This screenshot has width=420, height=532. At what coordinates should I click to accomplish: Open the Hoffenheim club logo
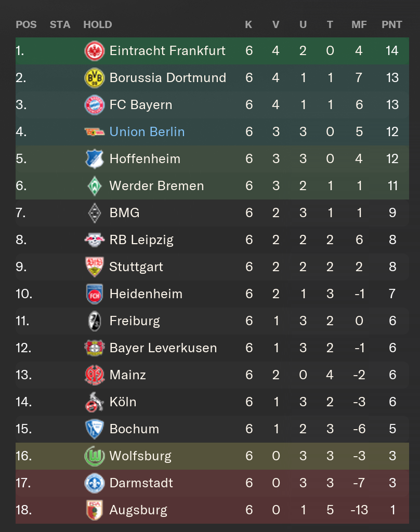[x=95, y=159]
